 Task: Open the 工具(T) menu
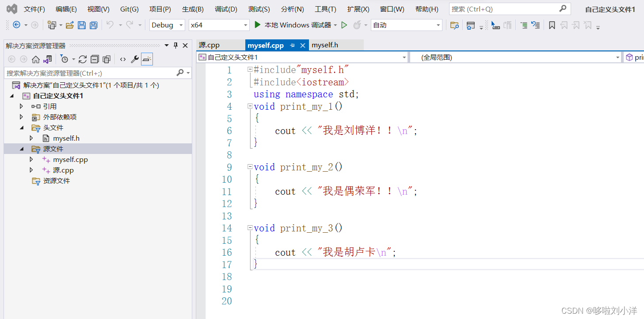click(325, 9)
